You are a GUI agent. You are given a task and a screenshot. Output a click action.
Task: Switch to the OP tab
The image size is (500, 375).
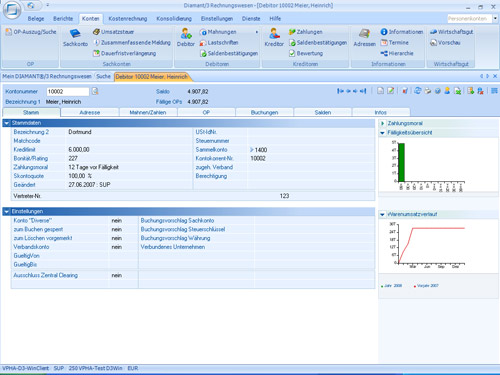pyautogui.click(x=206, y=112)
